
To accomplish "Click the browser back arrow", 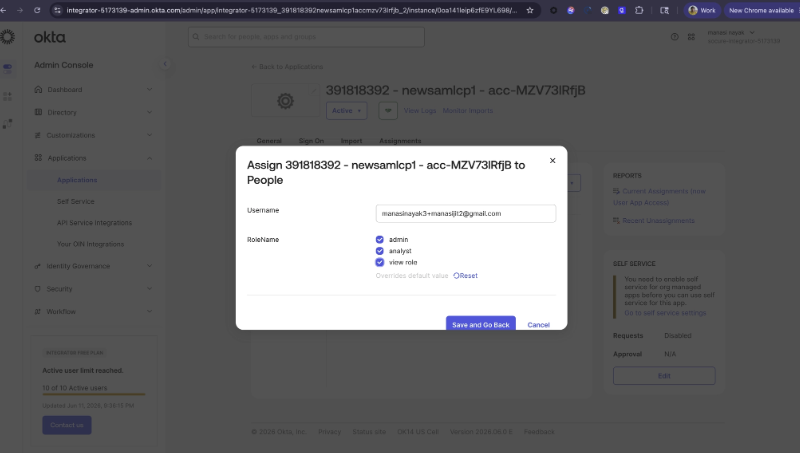I will 4,10.
